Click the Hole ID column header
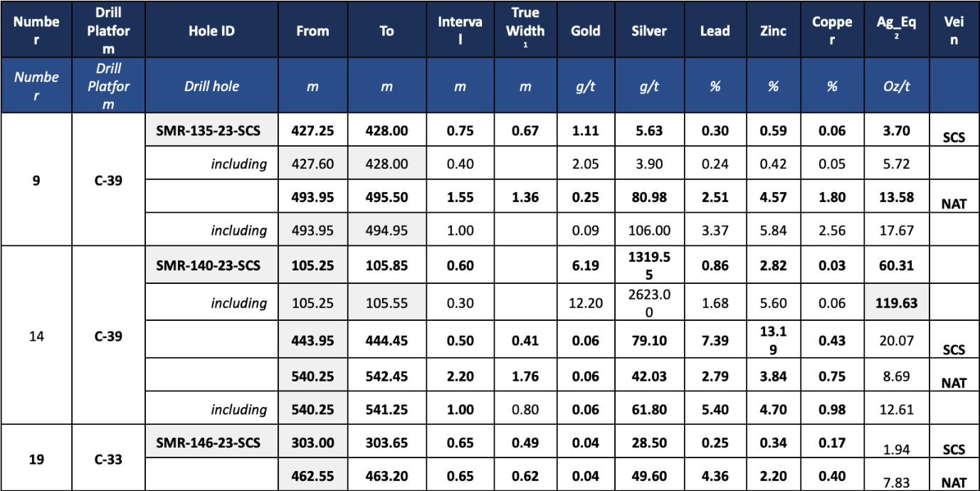This screenshot has width=980, height=491. click(x=211, y=31)
